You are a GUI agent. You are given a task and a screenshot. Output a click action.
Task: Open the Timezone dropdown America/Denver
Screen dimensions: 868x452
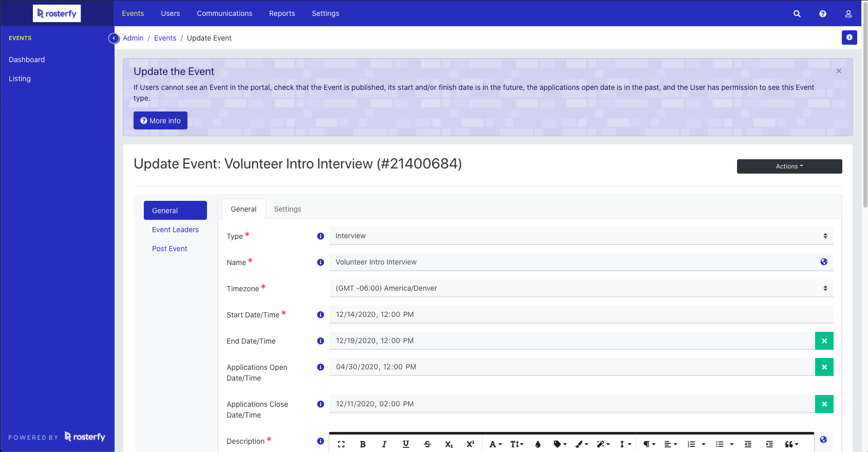(x=581, y=288)
